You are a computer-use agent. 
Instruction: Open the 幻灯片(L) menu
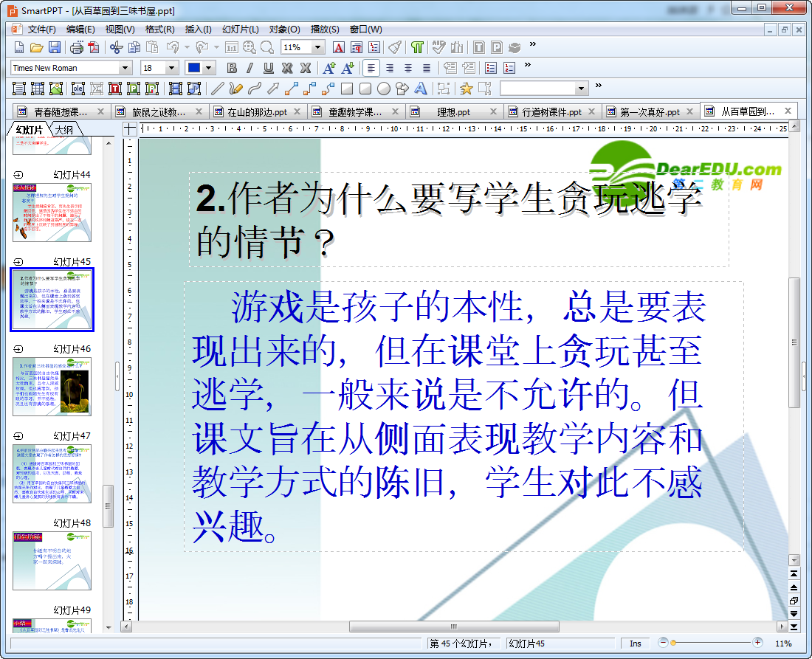tap(241, 30)
